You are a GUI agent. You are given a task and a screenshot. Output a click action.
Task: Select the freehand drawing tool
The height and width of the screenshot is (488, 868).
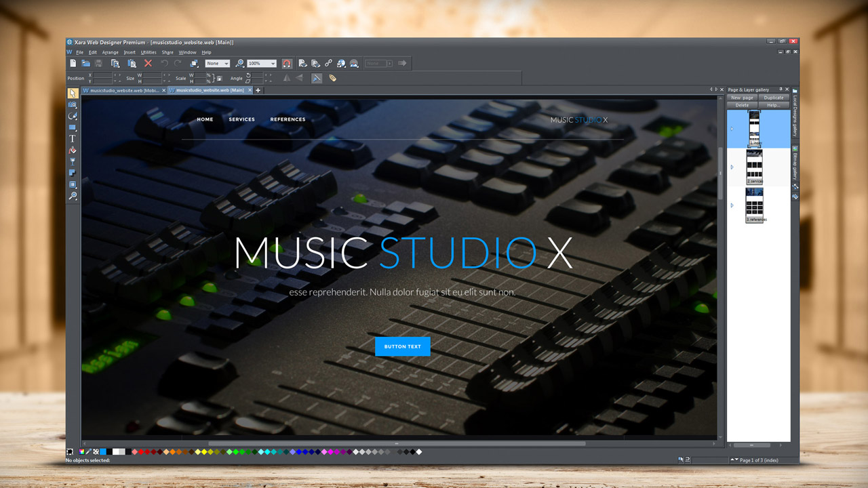[73, 116]
